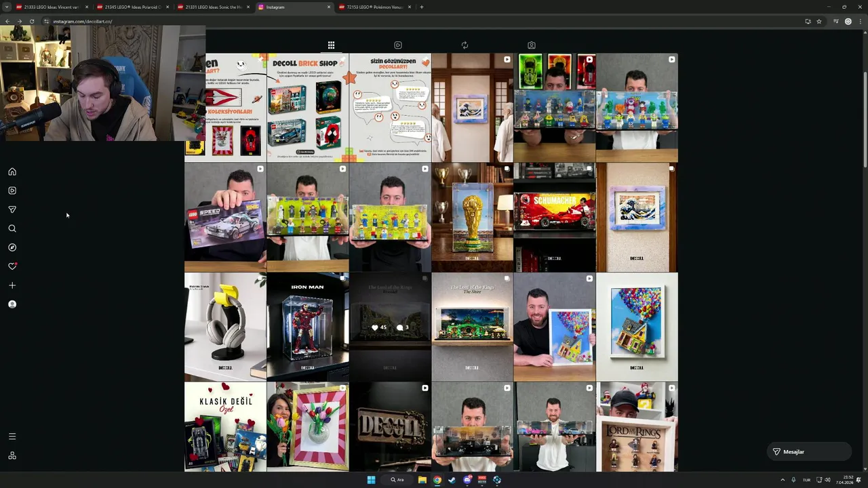Select the Reposts tab on profile
This screenshot has width=868, height=488.
click(465, 45)
